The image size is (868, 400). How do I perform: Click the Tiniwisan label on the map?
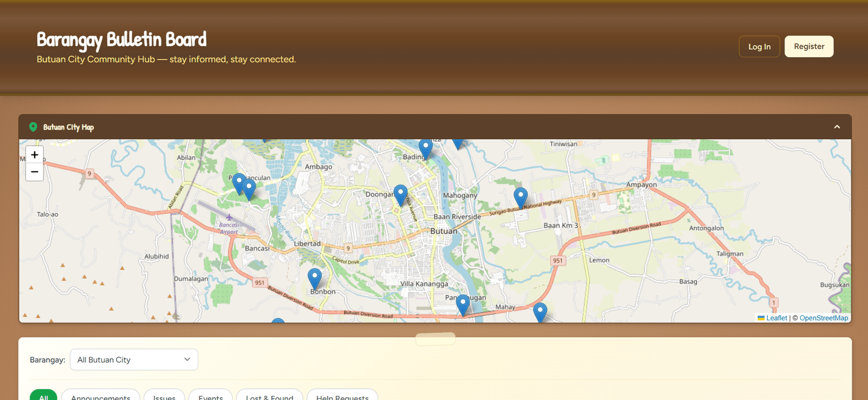coord(564,144)
